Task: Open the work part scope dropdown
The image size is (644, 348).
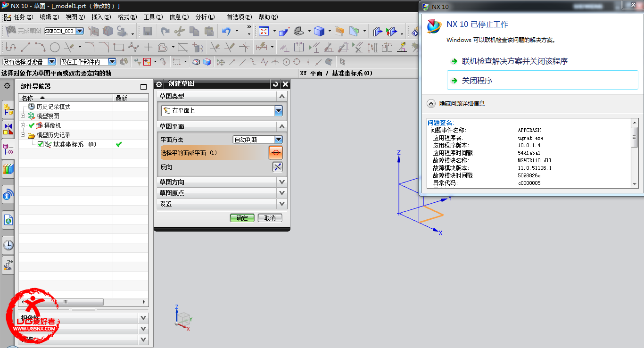Action: (112, 62)
